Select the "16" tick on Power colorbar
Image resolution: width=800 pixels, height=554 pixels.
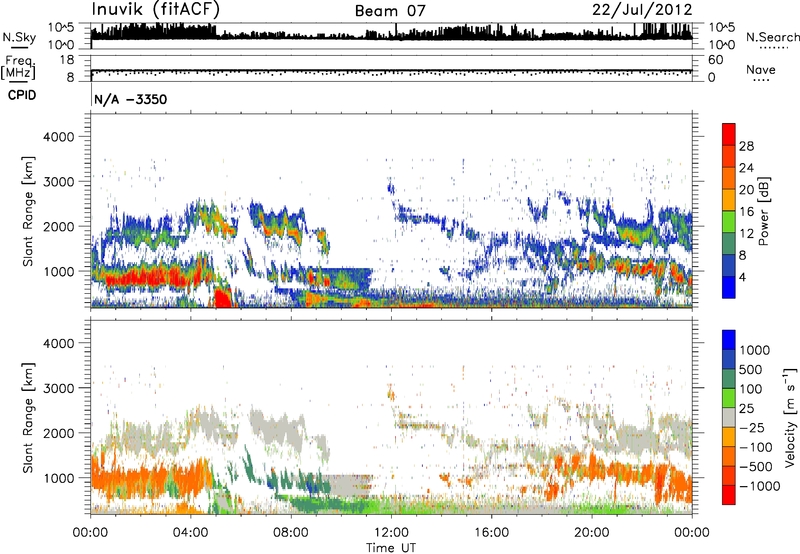tap(746, 212)
